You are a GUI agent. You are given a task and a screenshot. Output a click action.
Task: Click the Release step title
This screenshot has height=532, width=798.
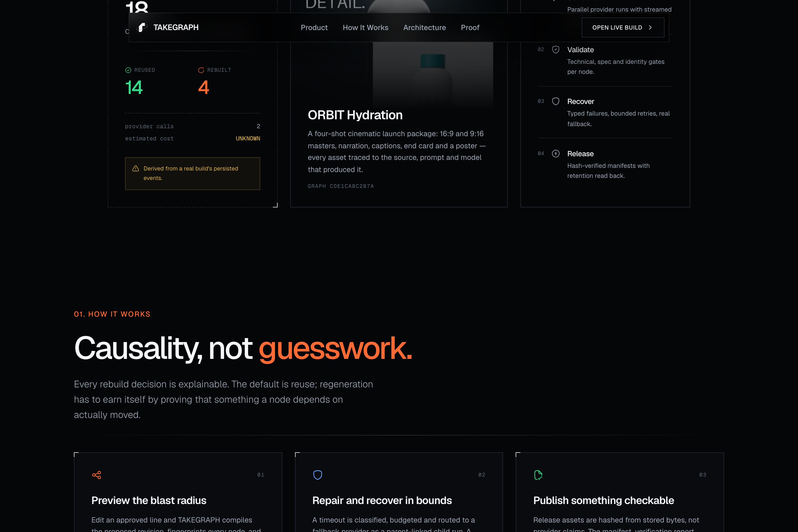click(x=581, y=154)
